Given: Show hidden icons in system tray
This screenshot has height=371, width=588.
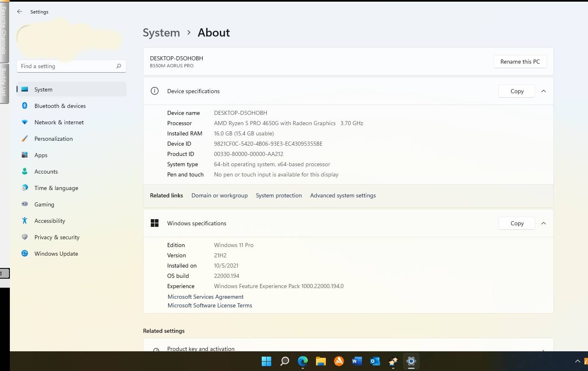Looking at the screenshot, I should [577, 361].
